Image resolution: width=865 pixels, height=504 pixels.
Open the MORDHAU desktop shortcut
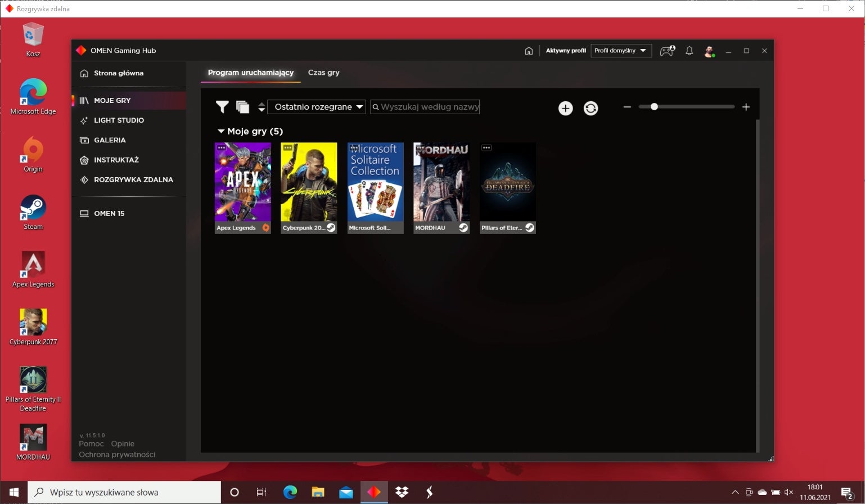coord(33,442)
